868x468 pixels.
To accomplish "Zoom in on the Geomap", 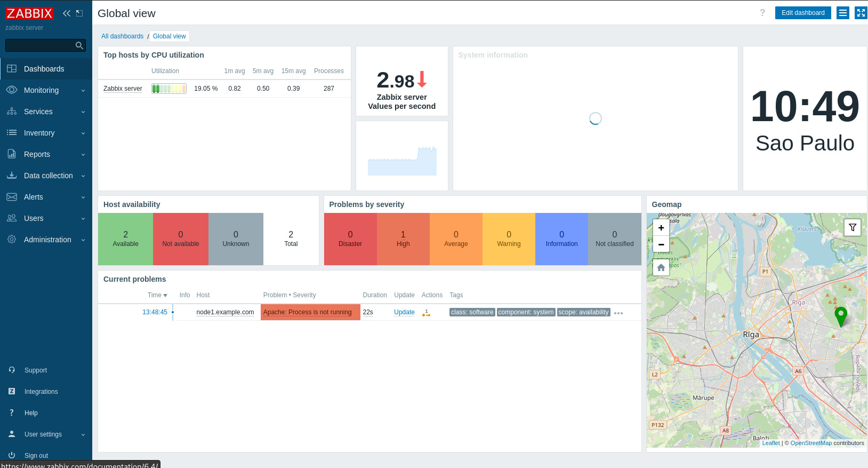I will click(x=661, y=228).
